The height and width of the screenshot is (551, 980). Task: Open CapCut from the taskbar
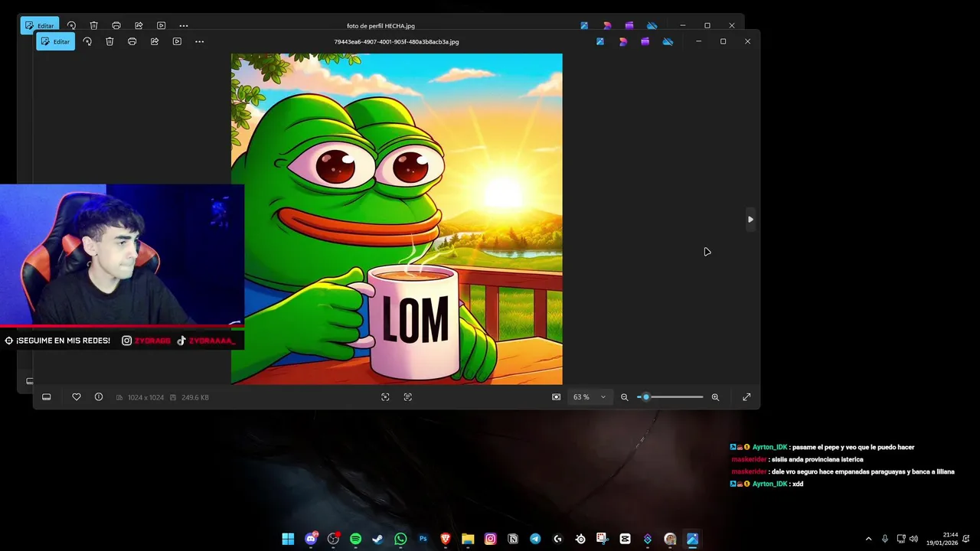pos(625,539)
